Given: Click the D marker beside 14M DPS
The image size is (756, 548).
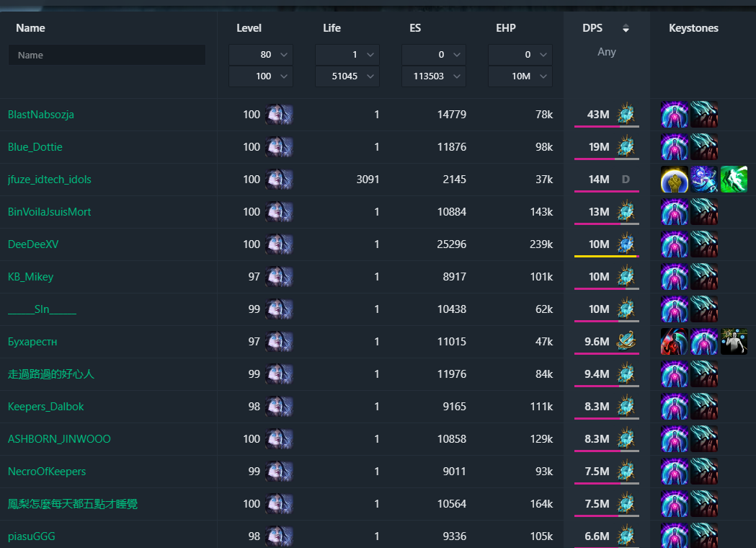Looking at the screenshot, I should click(x=626, y=179).
